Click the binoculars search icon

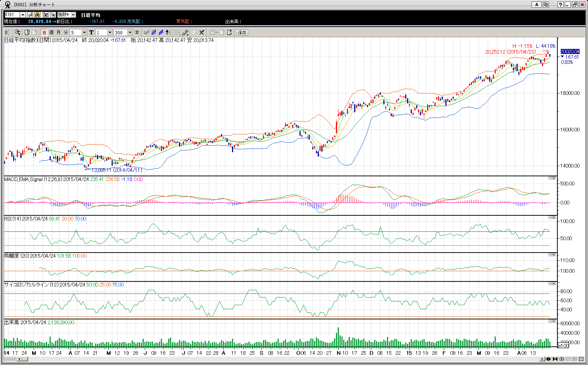pos(38,15)
